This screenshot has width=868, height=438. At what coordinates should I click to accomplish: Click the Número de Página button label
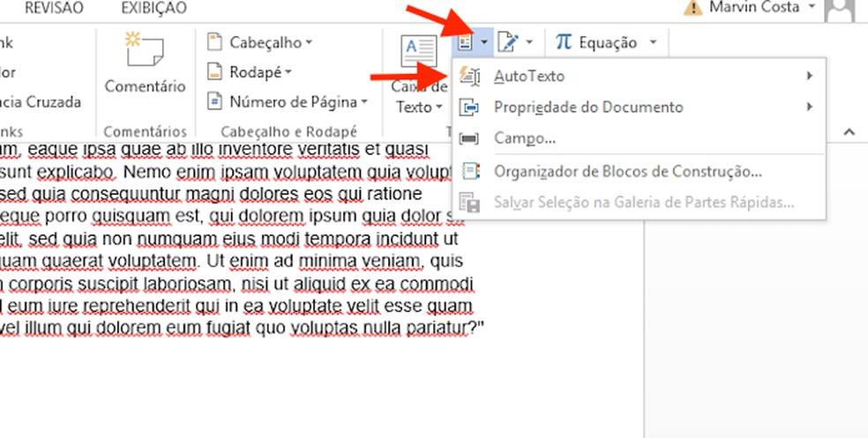coord(294,102)
